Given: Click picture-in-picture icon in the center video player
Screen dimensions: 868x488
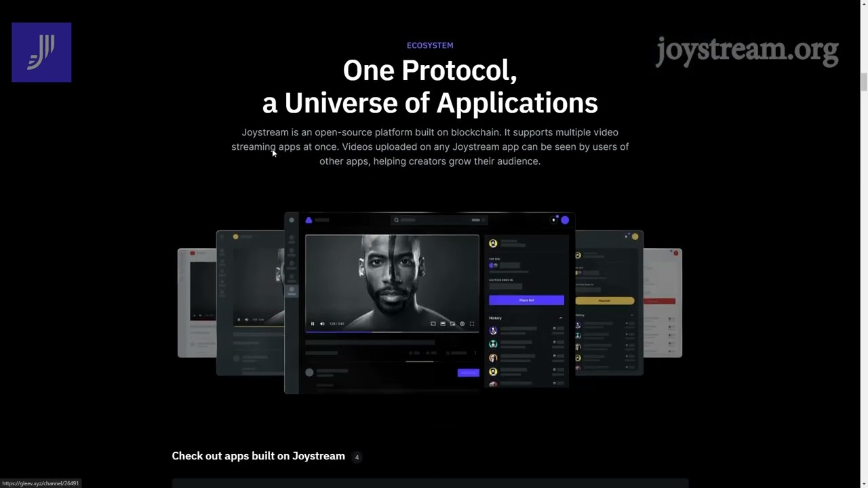Looking at the screenshot, I should click(x=452, y=324).
